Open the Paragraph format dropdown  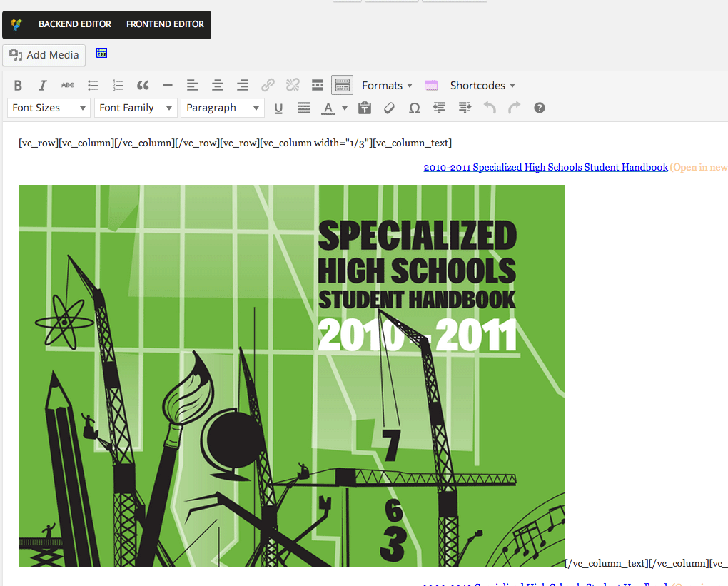click(x=223, y=108)
